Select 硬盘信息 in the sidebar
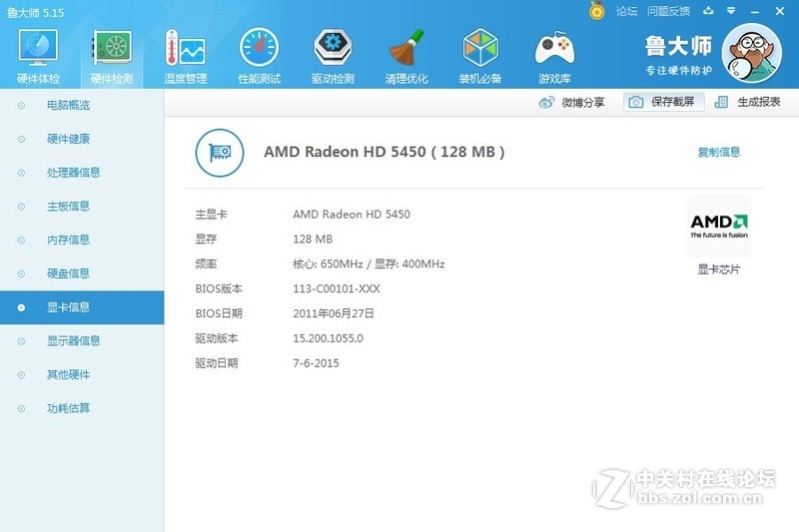Screen dimensions: 799x532 coord(82,273)
